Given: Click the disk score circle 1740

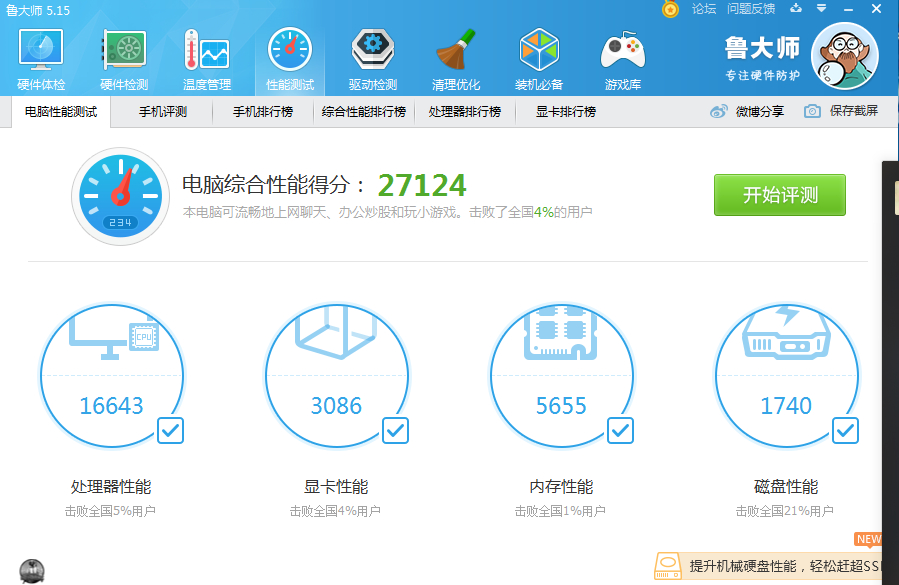Looking at the screenshot, I should [786, 376].
